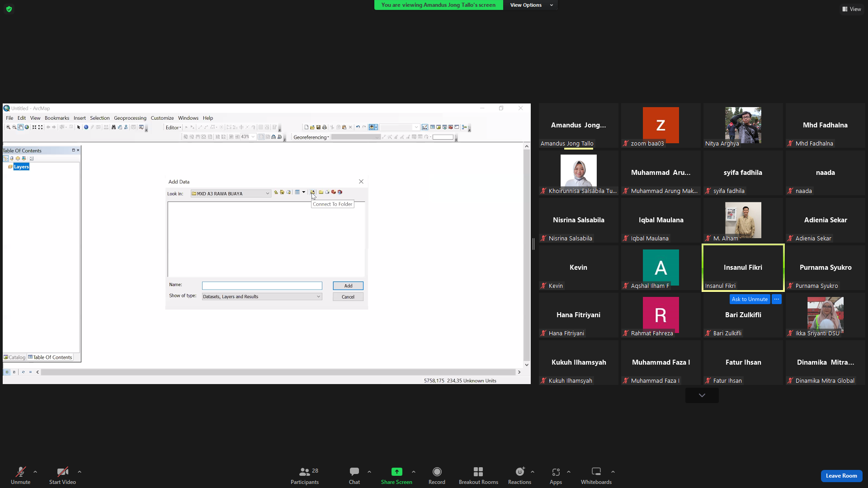Open the Find binoculars tool
This screenshot has height=488, width=868.
coord(113,127)
